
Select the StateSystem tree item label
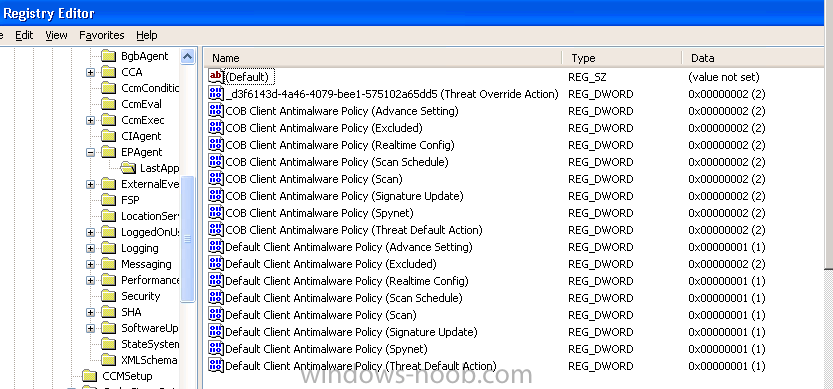click(150, 344)
